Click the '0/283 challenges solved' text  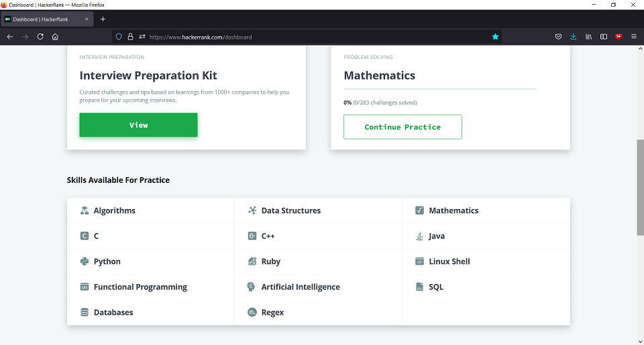(x=385, y=102)
